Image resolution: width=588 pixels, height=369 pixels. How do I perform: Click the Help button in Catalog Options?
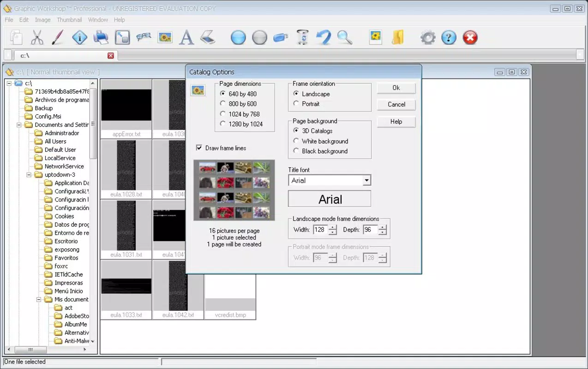click(x=396, y=122)
